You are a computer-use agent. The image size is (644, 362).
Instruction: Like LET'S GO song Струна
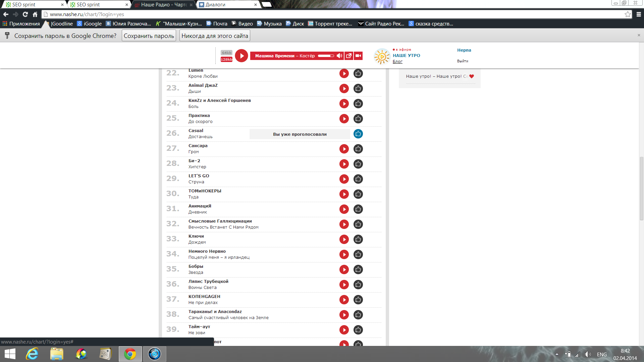tap(358, 179)
